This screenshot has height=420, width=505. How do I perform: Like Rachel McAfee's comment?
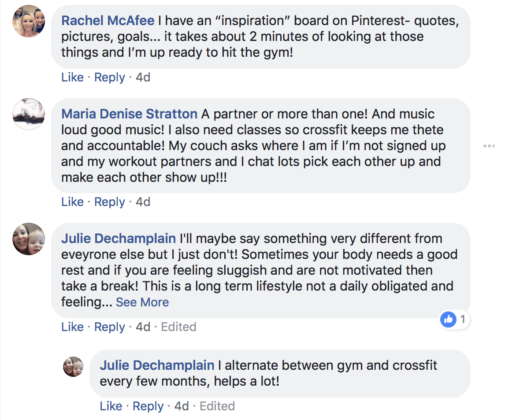(72, 77)
